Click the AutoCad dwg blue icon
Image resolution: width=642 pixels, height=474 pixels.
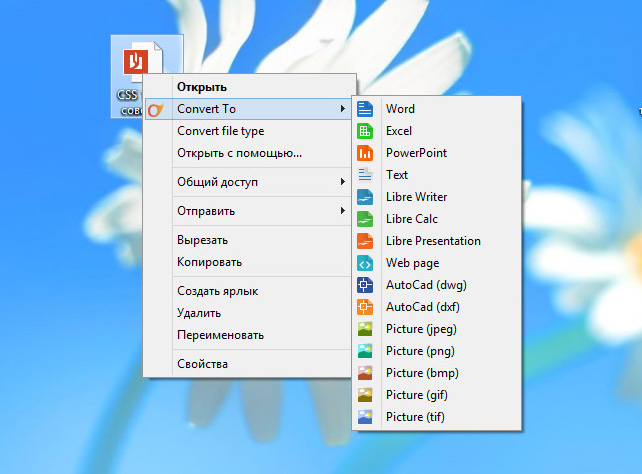[x=365, y=285]
